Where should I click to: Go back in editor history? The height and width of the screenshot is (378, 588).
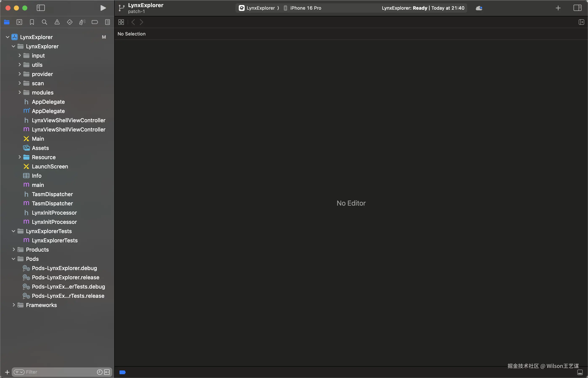coord(133,22)
